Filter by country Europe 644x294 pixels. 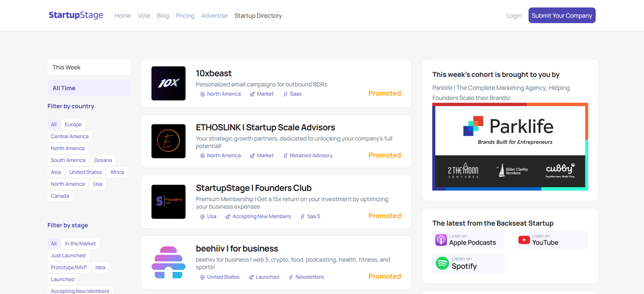click(x=73, y=124)
